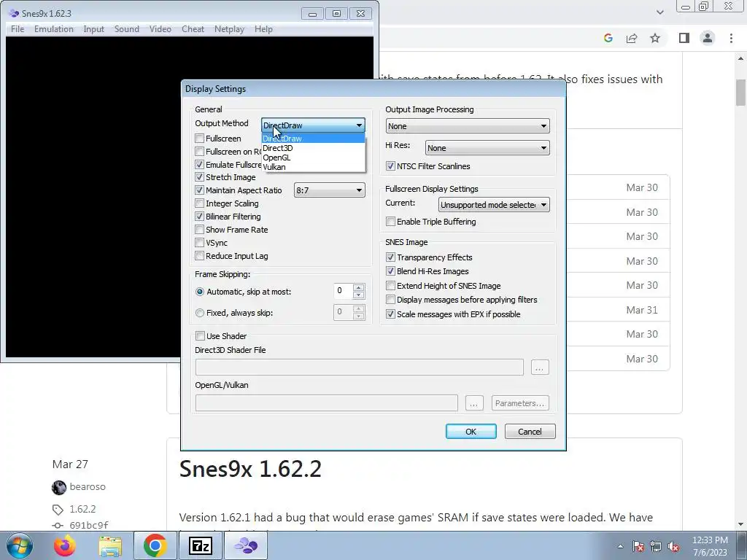Image resolution: width=747 pixels, height=560 pixels.
Task: Uncheck Stretch Image
Action: click(200, 177)
